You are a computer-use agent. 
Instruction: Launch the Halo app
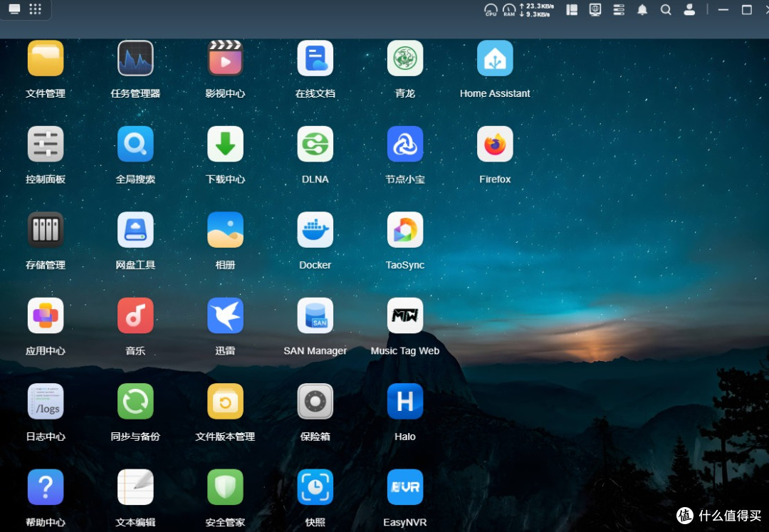click(405, 402)
